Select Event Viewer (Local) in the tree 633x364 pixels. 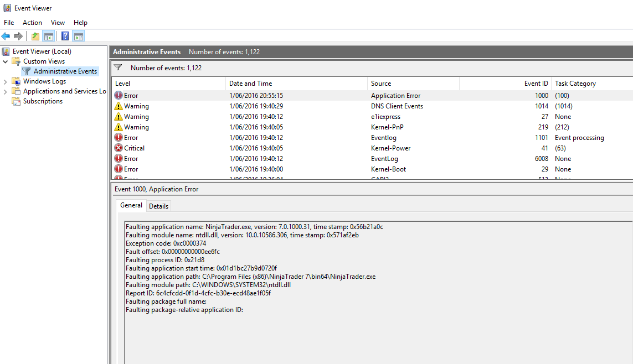[x=42, y=51]
